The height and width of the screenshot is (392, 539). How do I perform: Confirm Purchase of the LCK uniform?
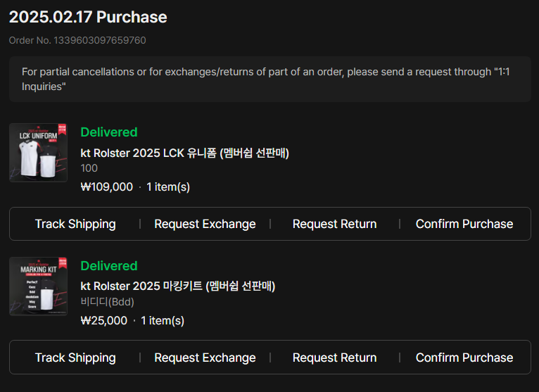[464, 224]
